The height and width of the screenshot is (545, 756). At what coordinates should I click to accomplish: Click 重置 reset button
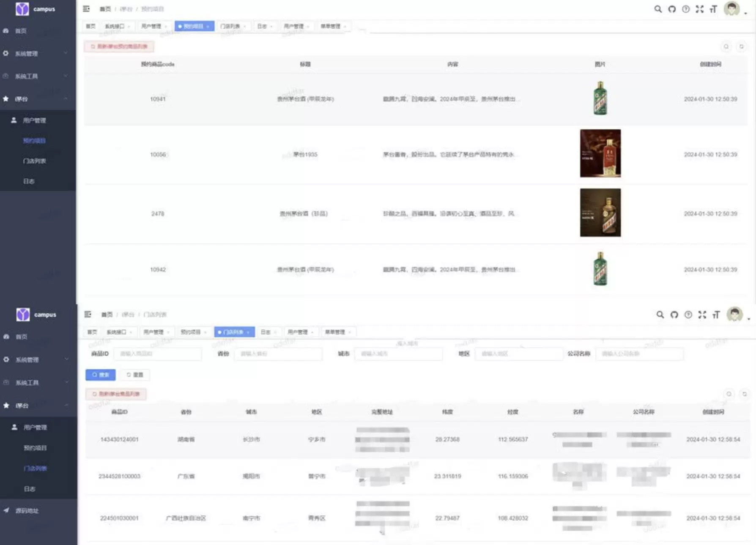(135, 375)
